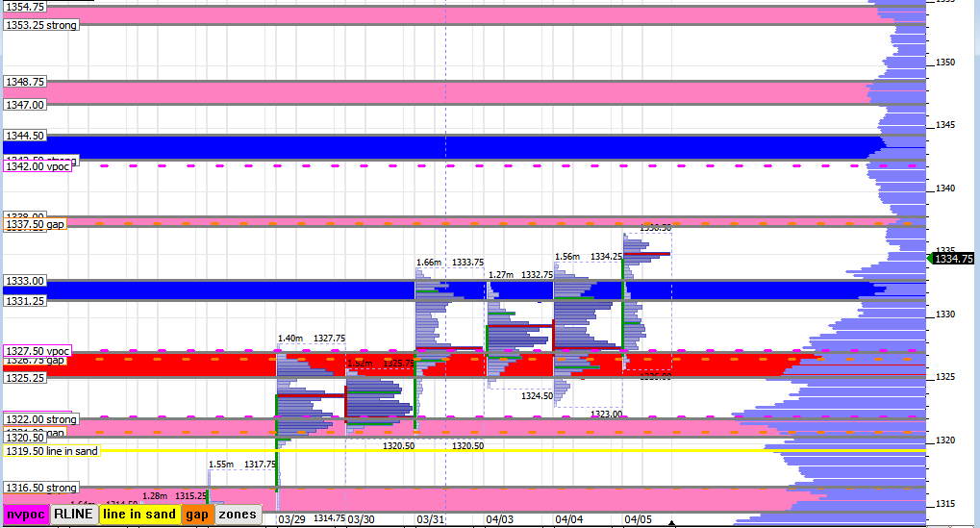Click the 1320 tick on the price axis
This screenshot has height=528, width=980.
point(945,440)
